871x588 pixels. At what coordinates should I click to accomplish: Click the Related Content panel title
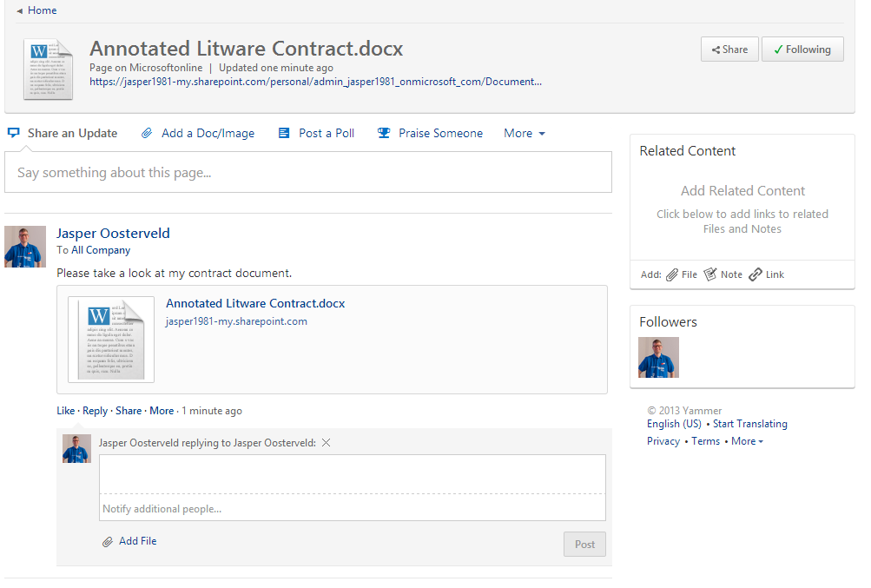(687, 150)
